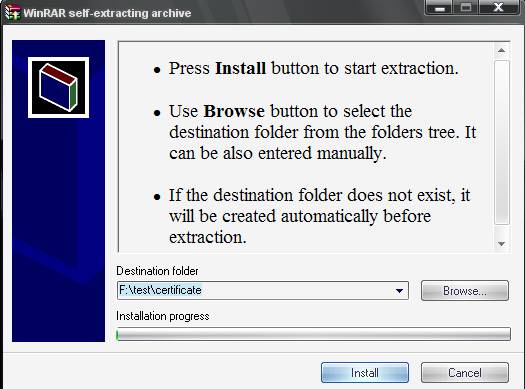The height and width of the screenshot is (389, 525).
Task: Click the WinRAR icon in title bar
Action: [13, 13]
